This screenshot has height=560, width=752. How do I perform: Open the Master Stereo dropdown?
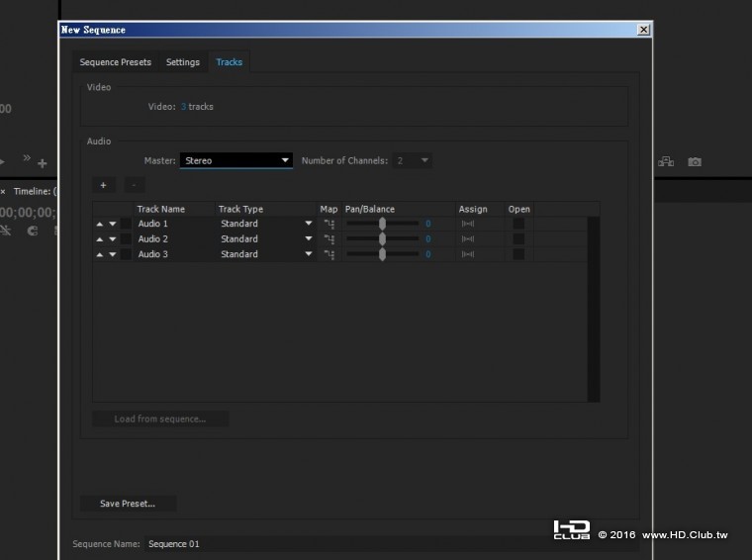point(235,160)
